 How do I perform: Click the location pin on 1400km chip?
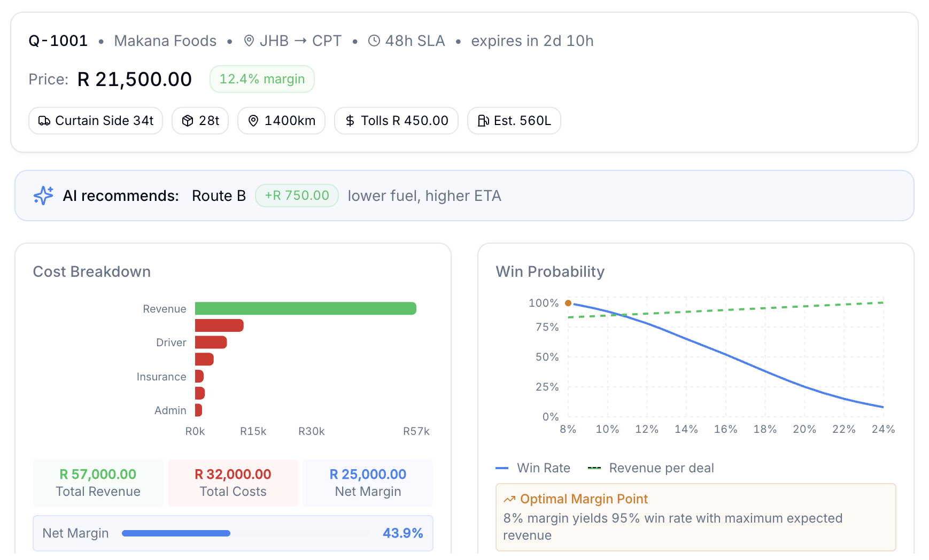point(254,121)
